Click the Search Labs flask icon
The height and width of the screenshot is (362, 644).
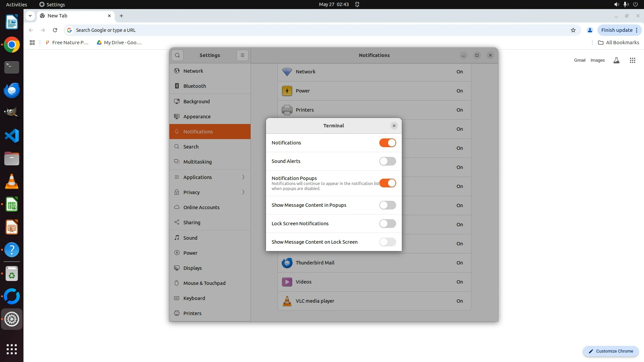[x=616, y=60]
